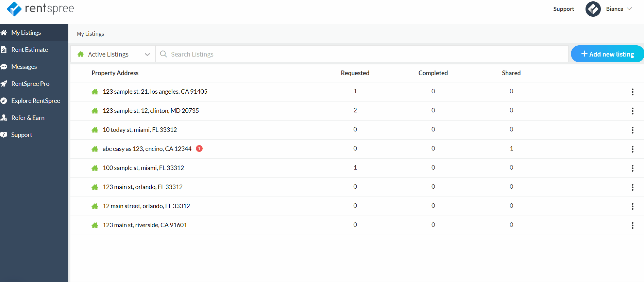The image size is (644, 282).
Task: Click the Rent Estimate building icon
Action: click(x=4, y=50)
